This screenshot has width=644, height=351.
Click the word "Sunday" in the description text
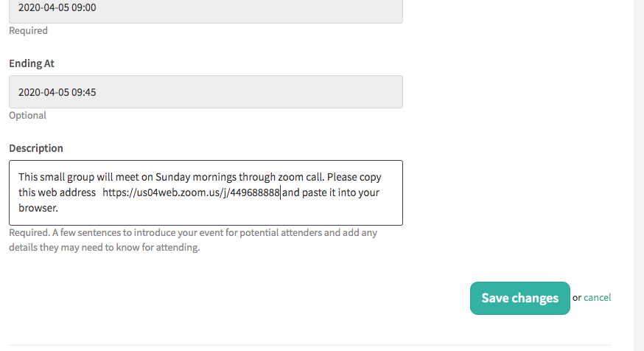[x=173, y=177]
